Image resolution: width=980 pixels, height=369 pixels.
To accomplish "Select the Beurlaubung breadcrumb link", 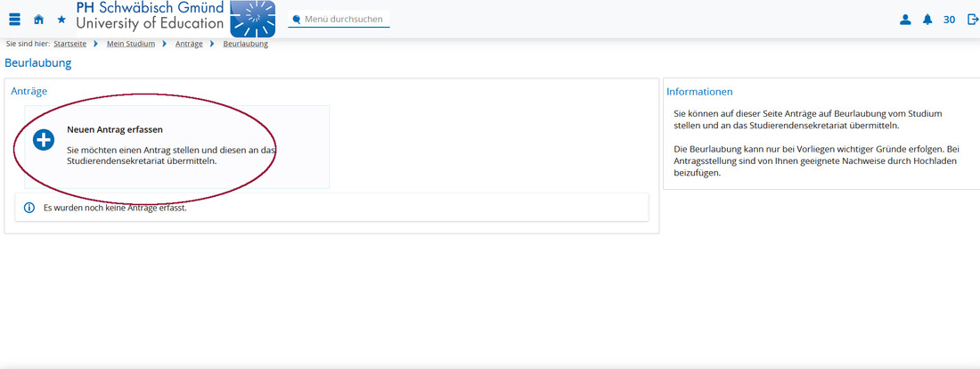I will (x=245, y=44).
